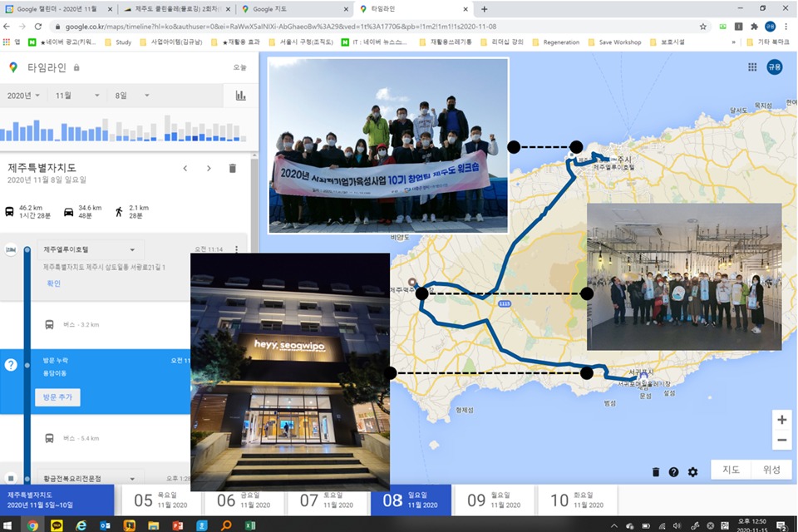Open the browser extensions puzzle icon

point(754,27)
